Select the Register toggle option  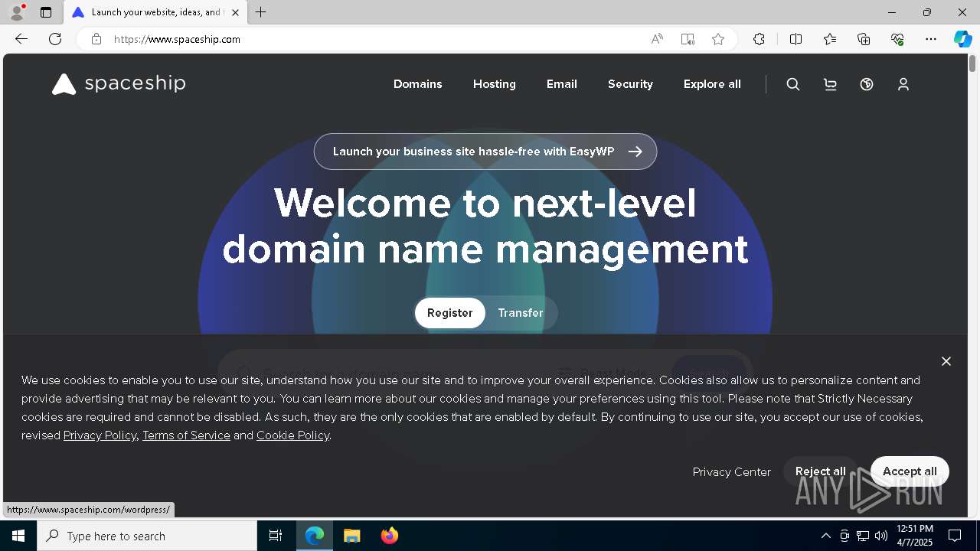pos(450,313)
